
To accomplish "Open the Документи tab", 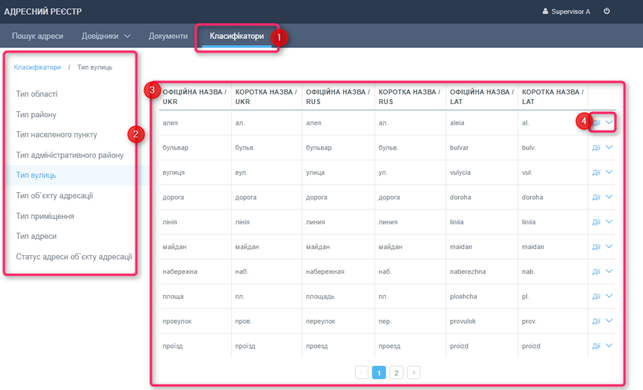I will 168,36.
